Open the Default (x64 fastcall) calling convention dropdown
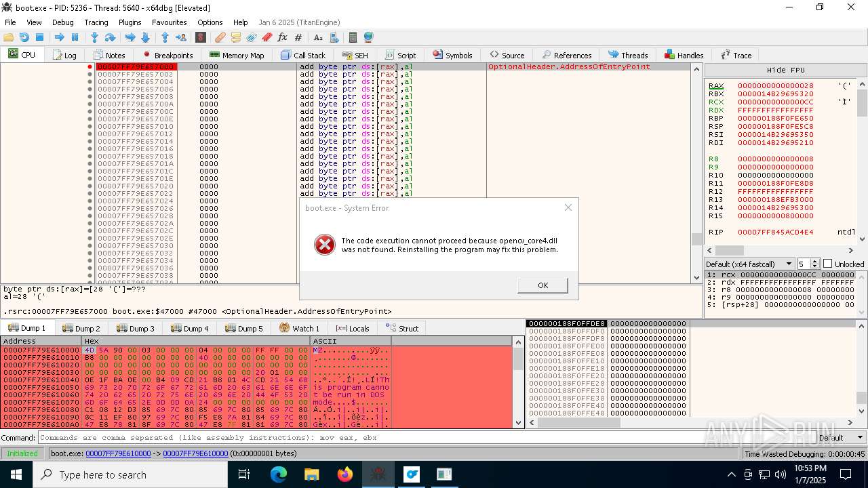Image resolution: width=868 pixels, height=488 pixels. pos(749,264)
